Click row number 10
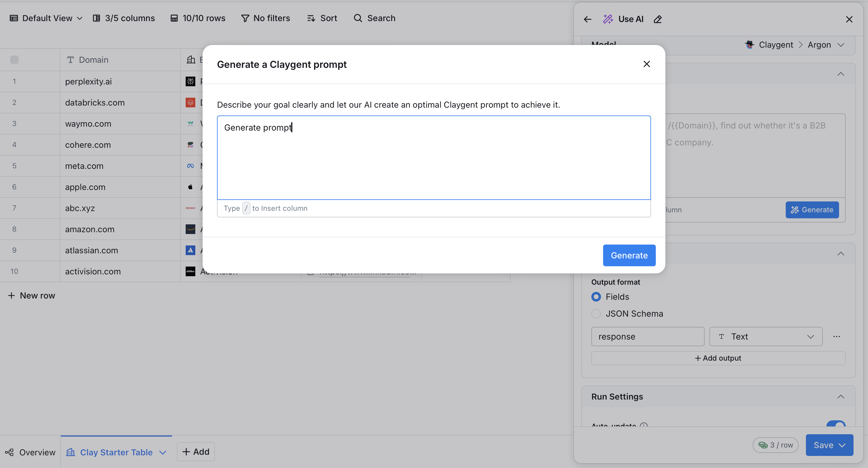 tap(14, 271)
